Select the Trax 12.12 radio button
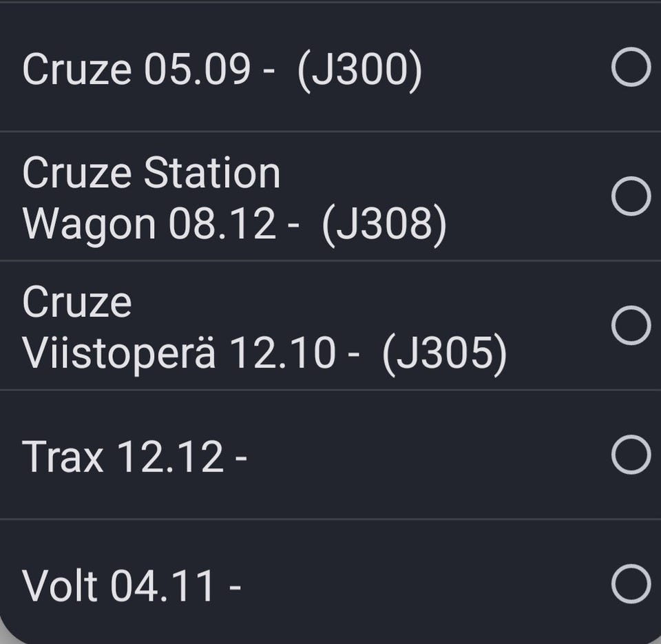Image resolution: width=661 pixels, height=644 pixels. (630, 455)
